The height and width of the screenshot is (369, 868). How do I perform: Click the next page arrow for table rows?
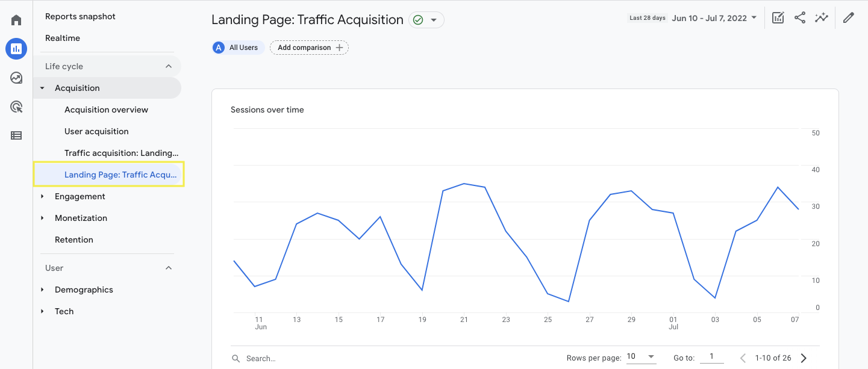[x=804, y=357]
